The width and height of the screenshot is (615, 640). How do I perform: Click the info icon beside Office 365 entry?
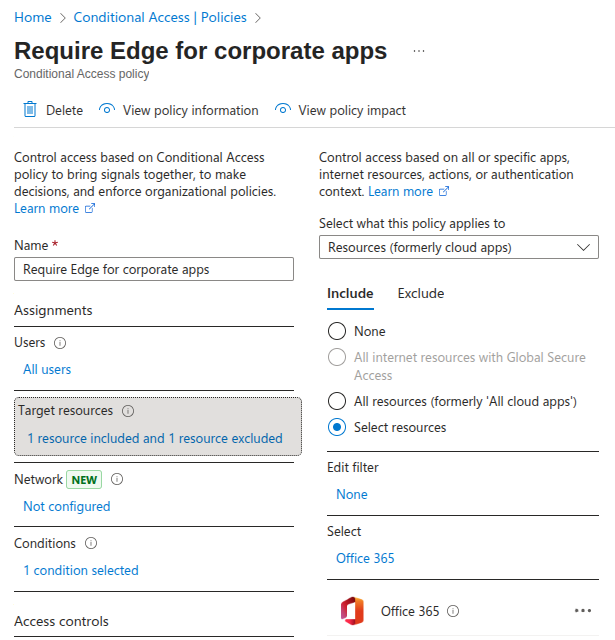click(453, 611)
